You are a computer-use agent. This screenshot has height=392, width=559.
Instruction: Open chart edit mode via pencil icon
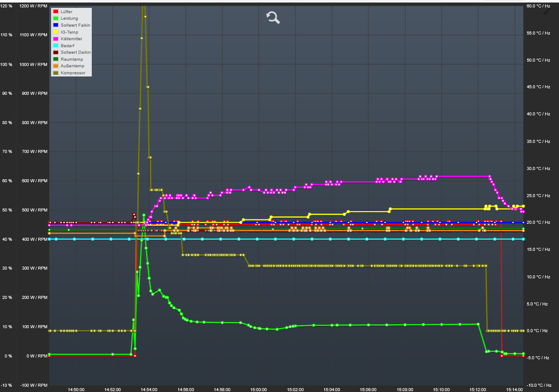click(x=547, y=11)
